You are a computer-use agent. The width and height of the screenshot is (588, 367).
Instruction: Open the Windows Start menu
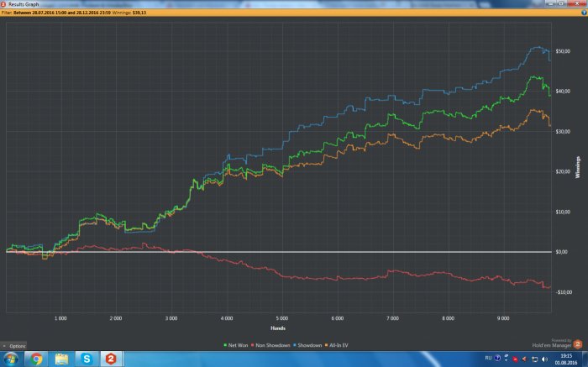coord(10,359)
